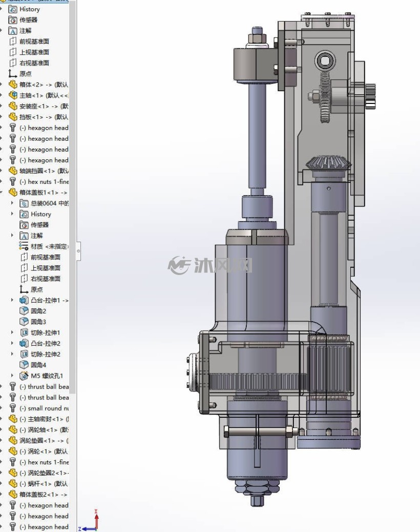Select 原点 under 箱体盖板1
420x532 pixels.
[x=37, y=289]
